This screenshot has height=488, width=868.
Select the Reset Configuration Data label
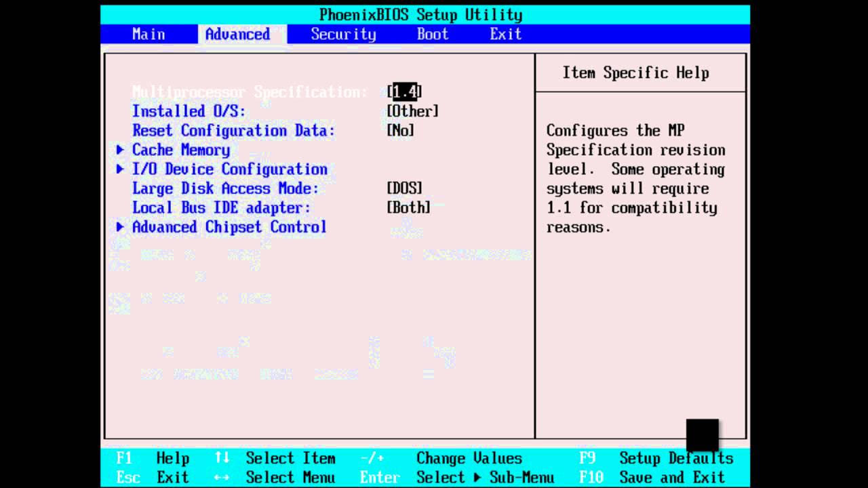point(233,130)
